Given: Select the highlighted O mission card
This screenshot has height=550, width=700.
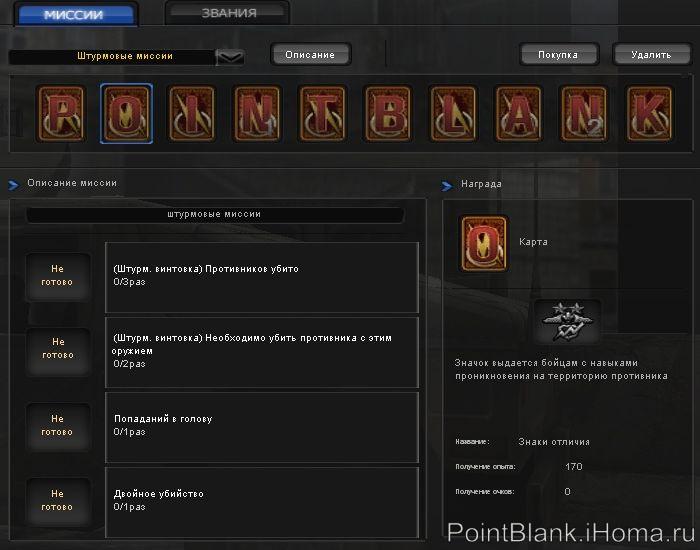Looking at the screenshot, I should click(126, 114).
